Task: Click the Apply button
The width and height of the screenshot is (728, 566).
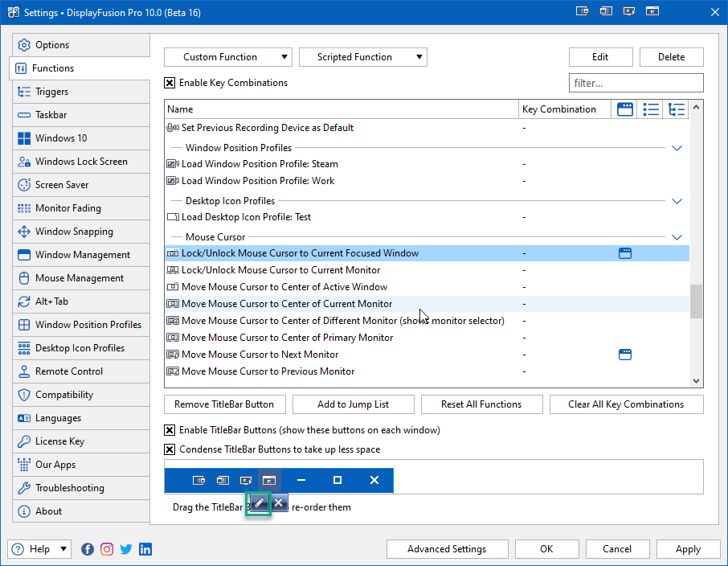Action: click(688, 549)
